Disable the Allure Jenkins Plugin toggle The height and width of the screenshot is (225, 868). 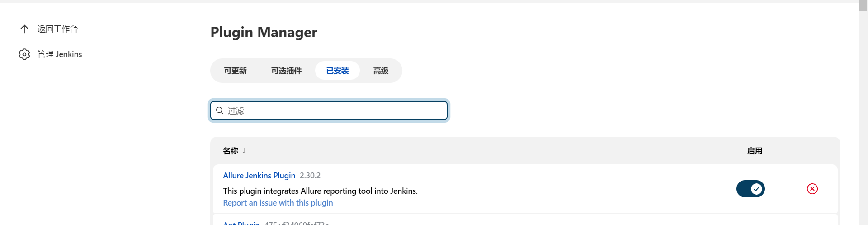pos(750,189)
